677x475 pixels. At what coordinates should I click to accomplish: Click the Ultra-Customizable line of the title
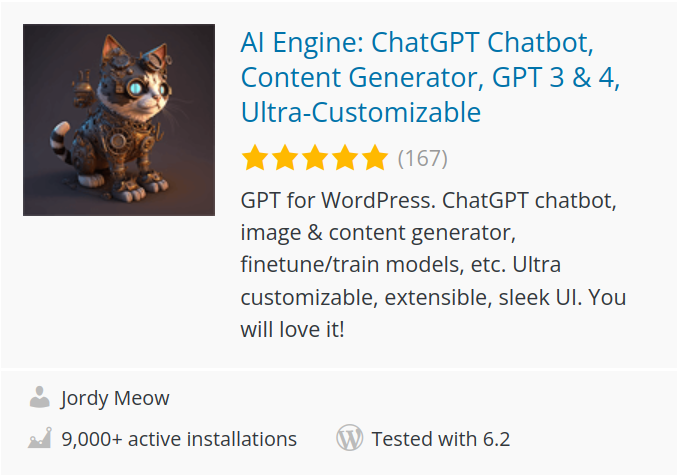[360, 111]
